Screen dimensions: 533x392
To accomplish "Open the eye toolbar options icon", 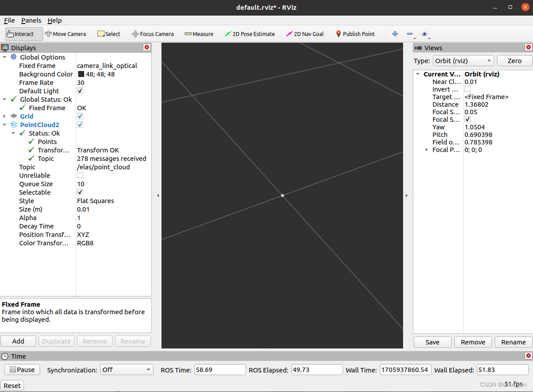I will (424, 34).
